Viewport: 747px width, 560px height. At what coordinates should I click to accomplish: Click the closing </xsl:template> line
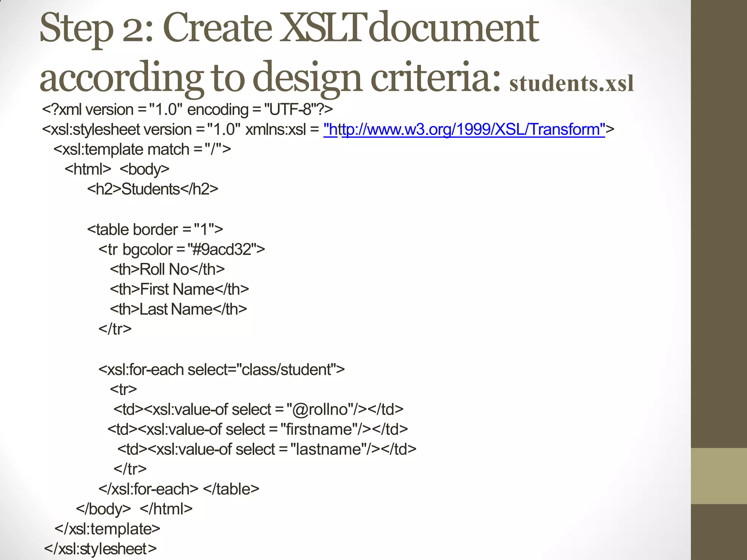click(107, 529)
